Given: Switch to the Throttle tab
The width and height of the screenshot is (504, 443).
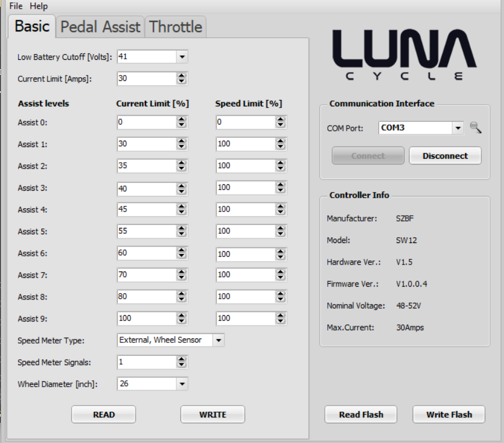Looking at the screenshot, I should point(175,27).
